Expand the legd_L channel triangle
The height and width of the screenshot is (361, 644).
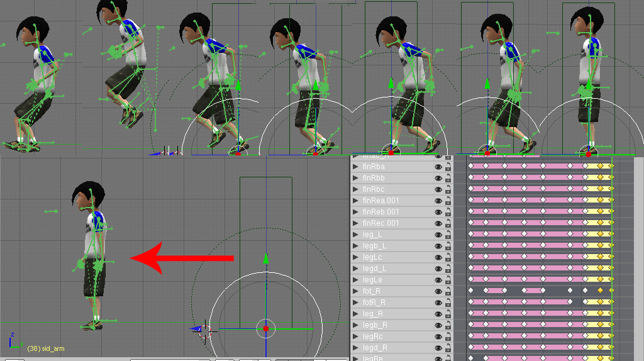click(355, 269)
